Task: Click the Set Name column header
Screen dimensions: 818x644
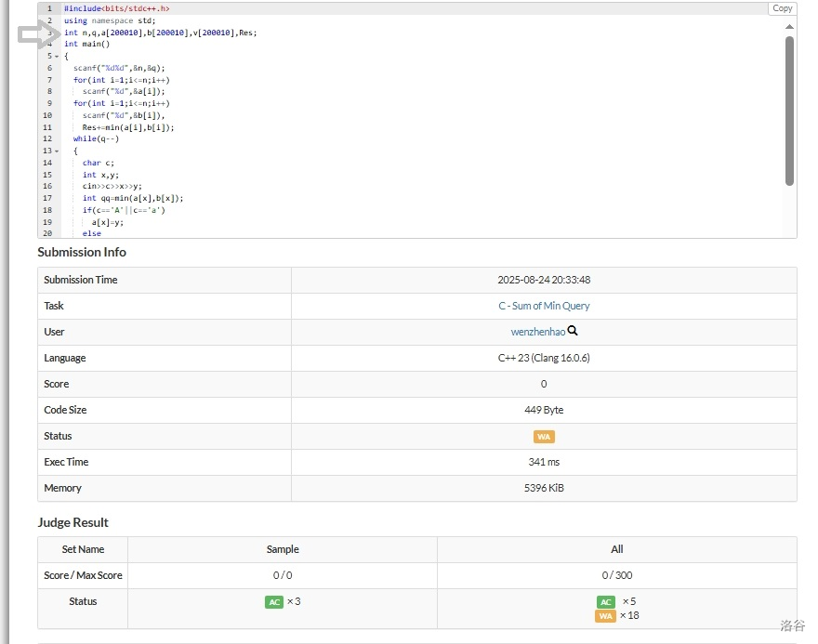Action: pos(83,549)
